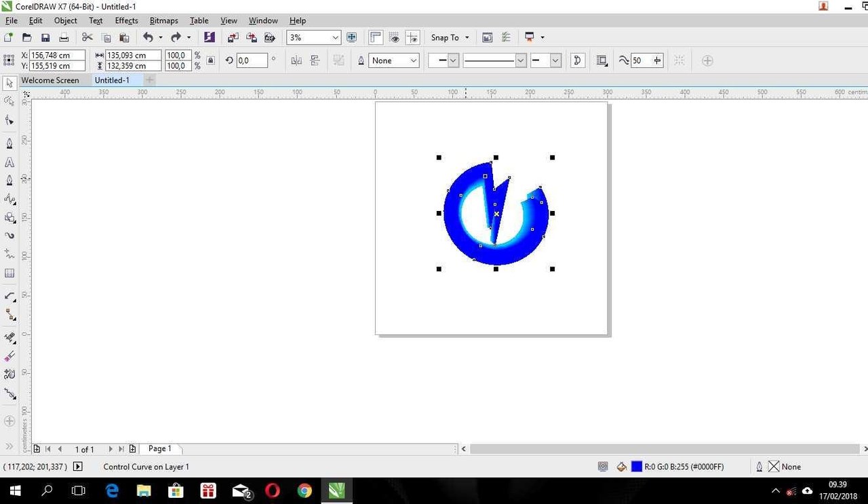Switch to the Welcome Screen tab
Screen dimensions: 868x504
pos(50,80)
